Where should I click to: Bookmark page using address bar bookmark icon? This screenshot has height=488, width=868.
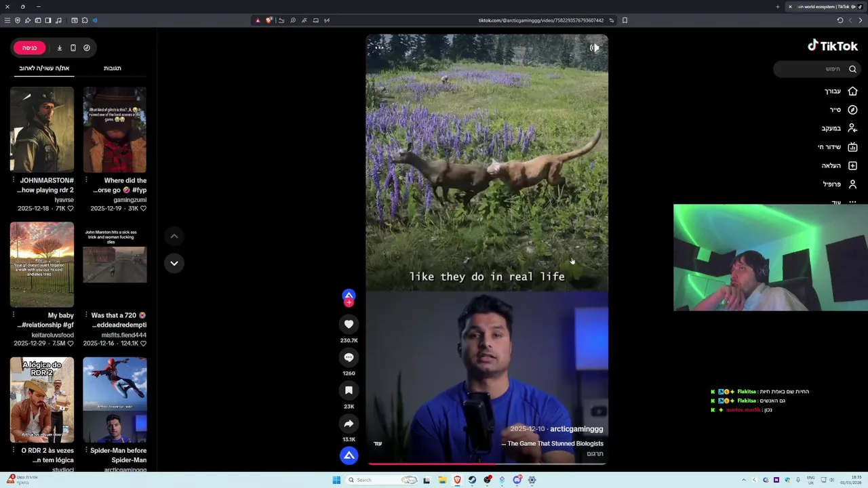pos(625,20)
